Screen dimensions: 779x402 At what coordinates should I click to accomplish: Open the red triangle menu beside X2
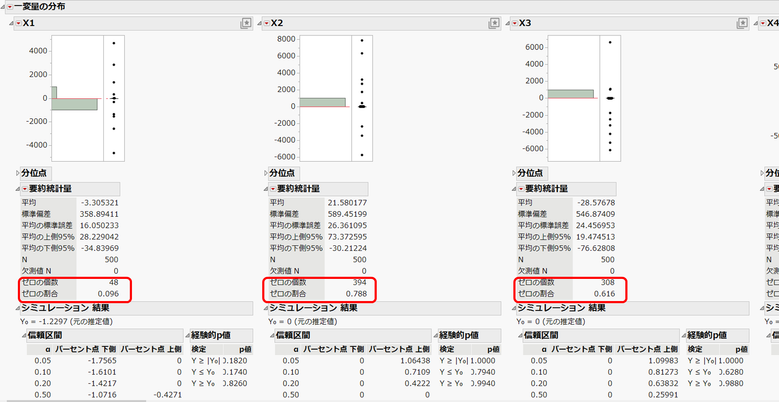click(x=266, y=23)
